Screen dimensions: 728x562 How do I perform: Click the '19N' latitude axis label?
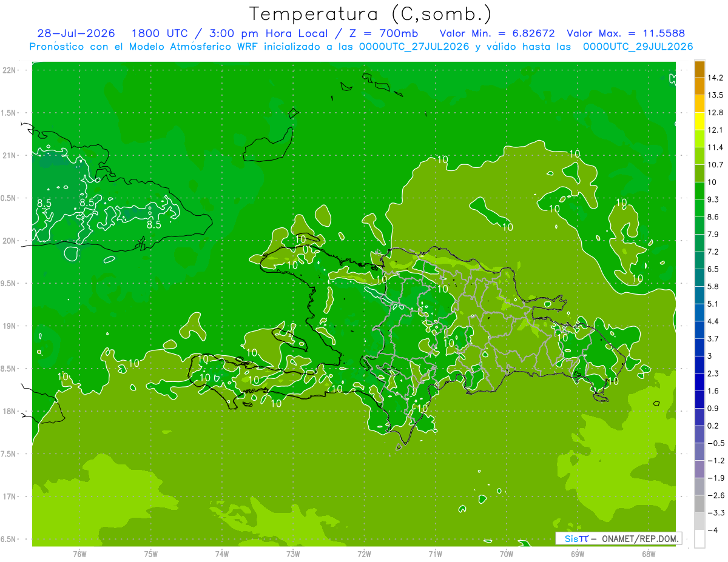point(8,326)
